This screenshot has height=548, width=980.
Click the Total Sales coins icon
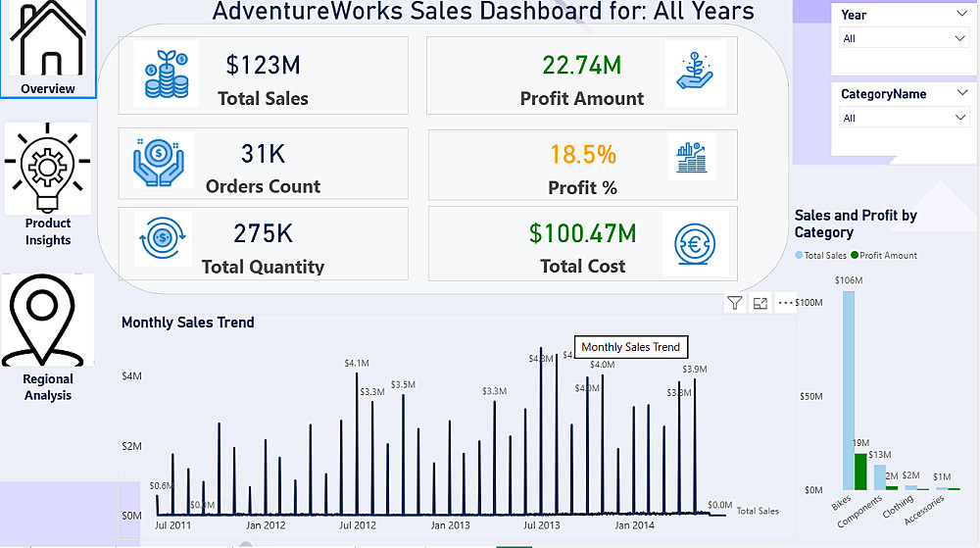point(166,74)
